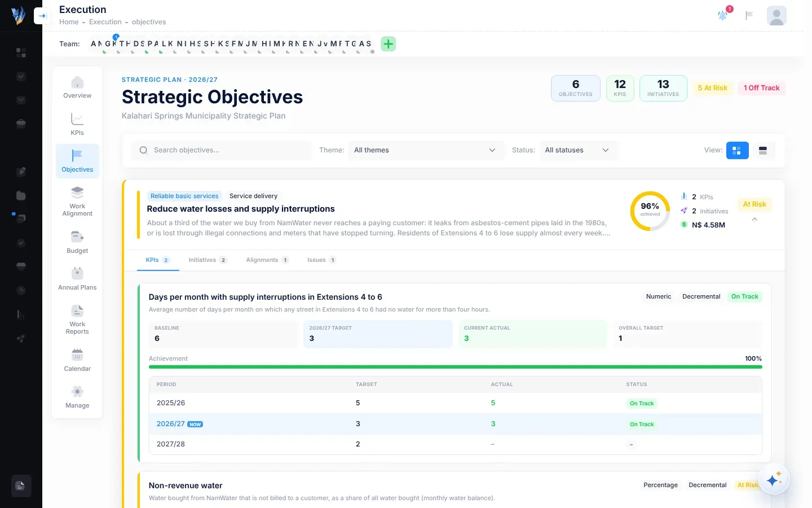This screenshot has height=508, width=812.
Task: Switch to list view
Action: click(x=763, y=150)
